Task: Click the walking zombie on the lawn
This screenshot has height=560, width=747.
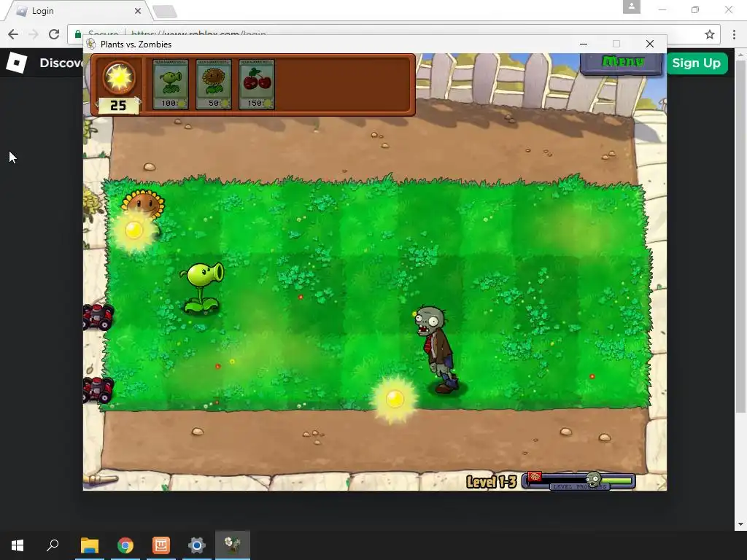Action: pos(437,350)
